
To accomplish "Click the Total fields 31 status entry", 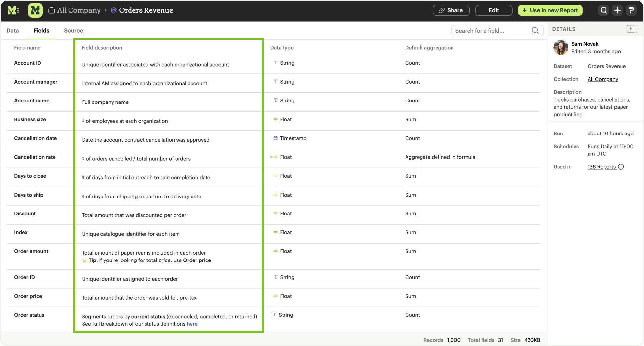I will pos(485,340).
